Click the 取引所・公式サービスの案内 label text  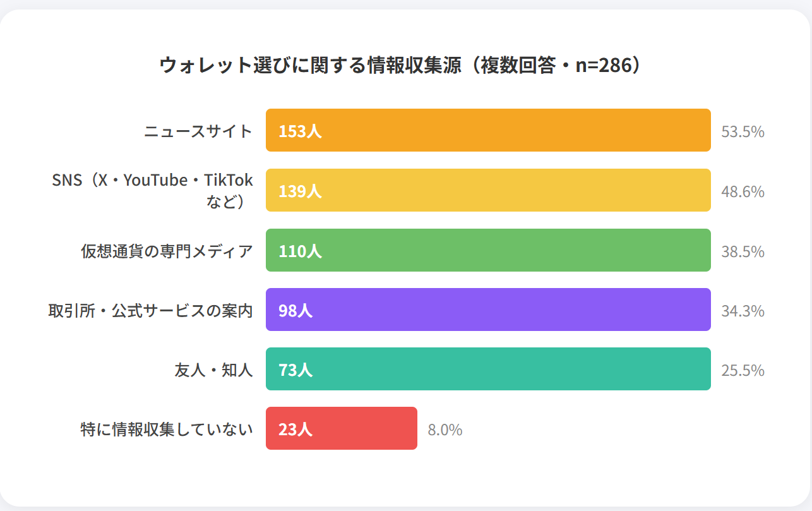pyautogui.click(x=150, y=311)
